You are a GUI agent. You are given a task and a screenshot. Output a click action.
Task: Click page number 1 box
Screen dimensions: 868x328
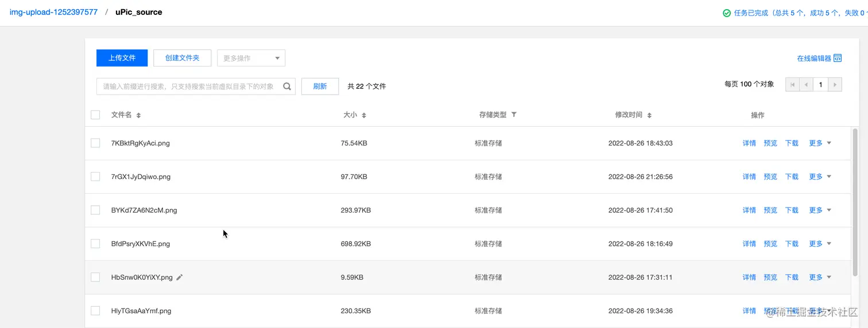[x=821, y=84]
